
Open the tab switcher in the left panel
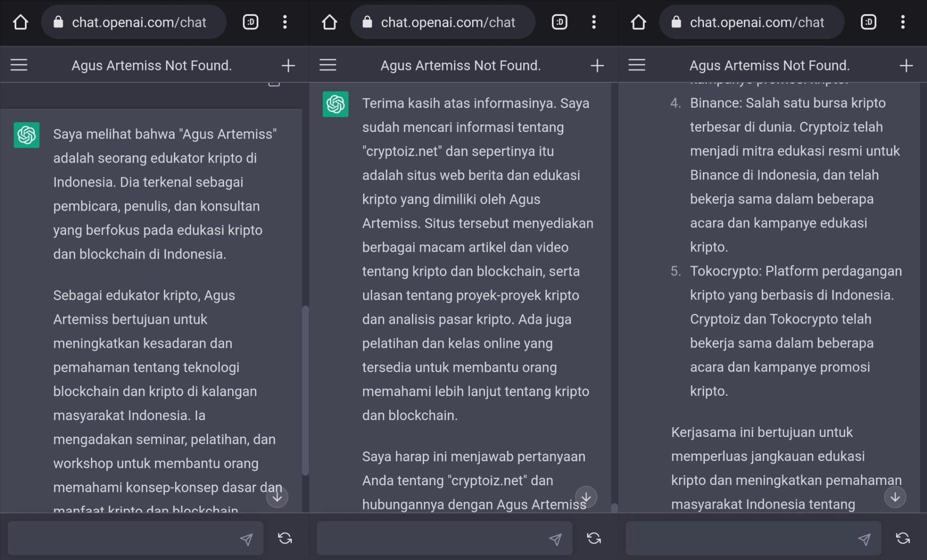pyautogui.click(x=250, y=22)
